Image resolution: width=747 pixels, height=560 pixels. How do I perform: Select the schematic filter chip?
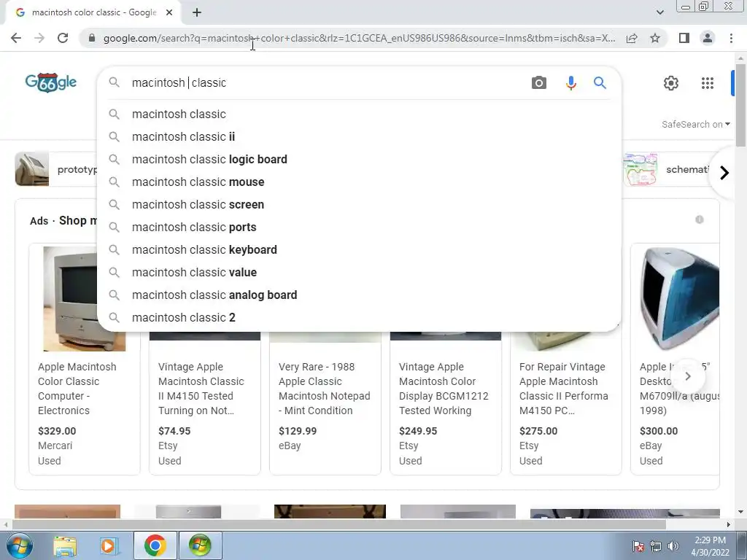666,169
